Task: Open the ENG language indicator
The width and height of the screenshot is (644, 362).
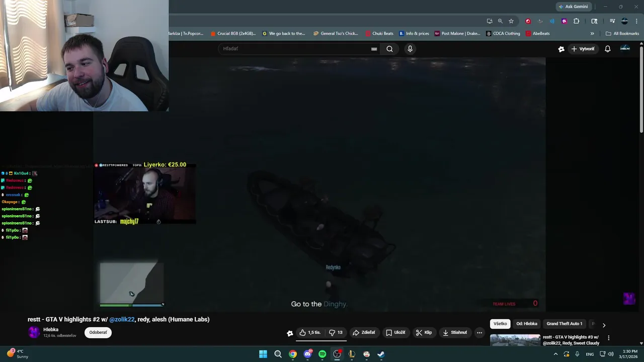Action: pyautogui.click(x=590, y=354)
